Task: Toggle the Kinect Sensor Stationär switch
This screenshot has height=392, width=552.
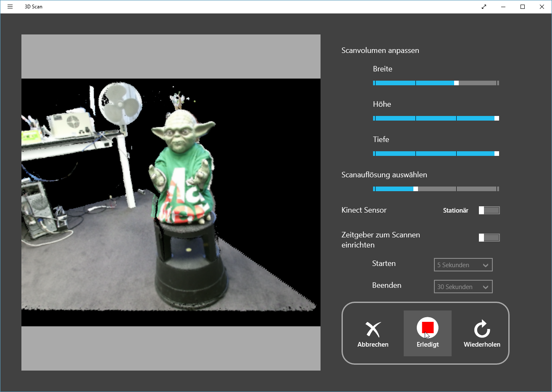Action: click(489, 210)
